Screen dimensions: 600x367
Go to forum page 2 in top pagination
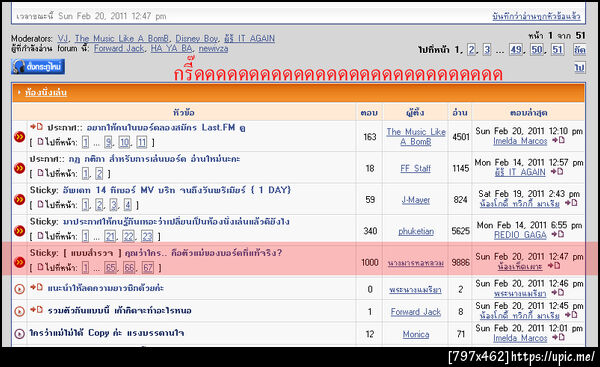click(471, 49)
